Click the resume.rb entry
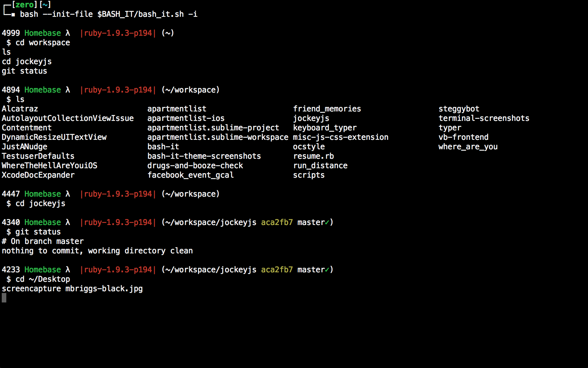 pyautogui.click(x=313, y=156)
